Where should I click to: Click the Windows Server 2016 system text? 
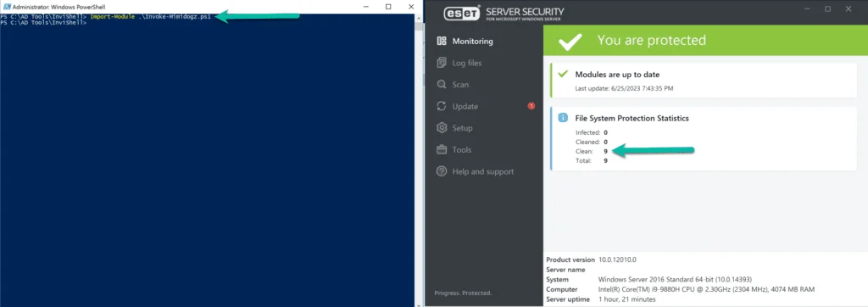(676, 279)
